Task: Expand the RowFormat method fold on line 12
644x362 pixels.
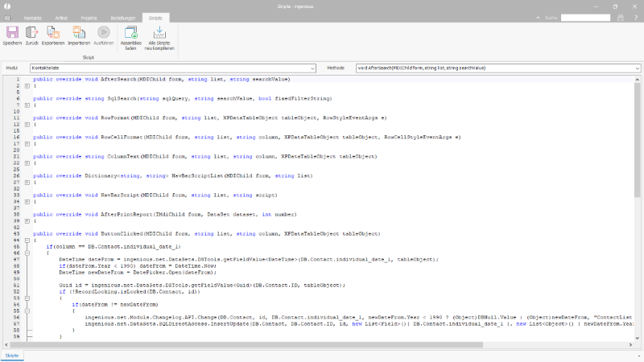Action: (27, 125)
